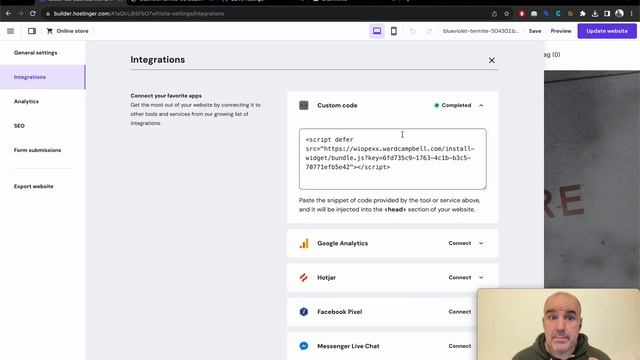Connect Google Analytics
Viewport: 640px width, 360px height.
460,243
